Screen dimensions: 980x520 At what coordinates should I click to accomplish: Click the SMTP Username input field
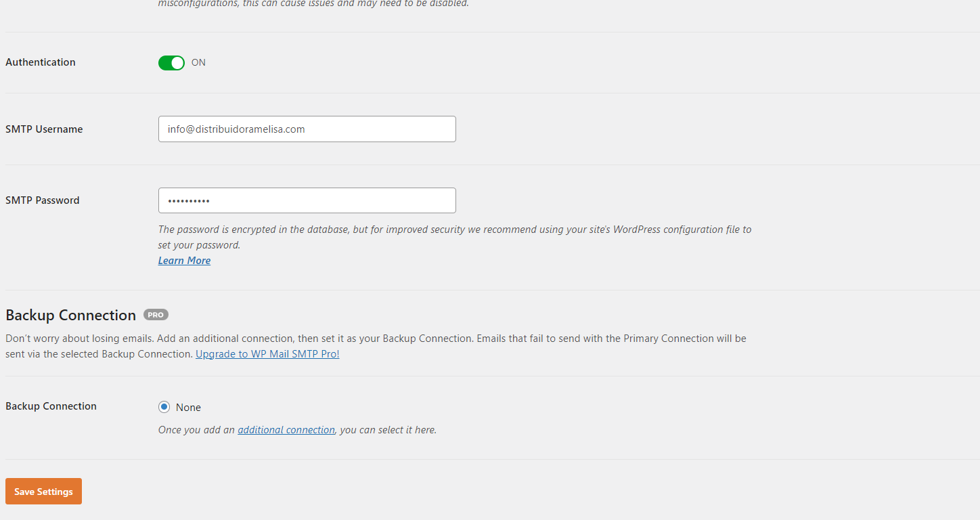[x=307, y=129]
